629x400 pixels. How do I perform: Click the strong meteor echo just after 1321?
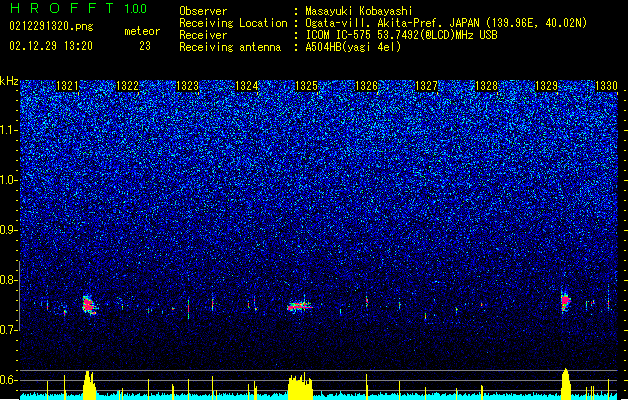[89, 305]
